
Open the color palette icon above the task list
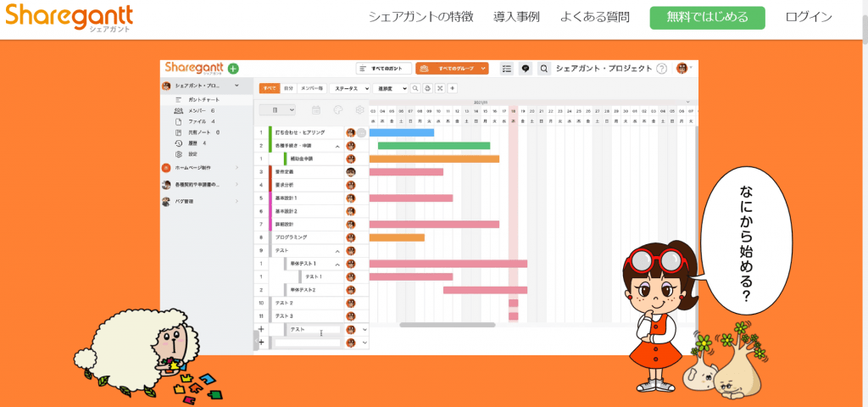[x=337, y=110]
